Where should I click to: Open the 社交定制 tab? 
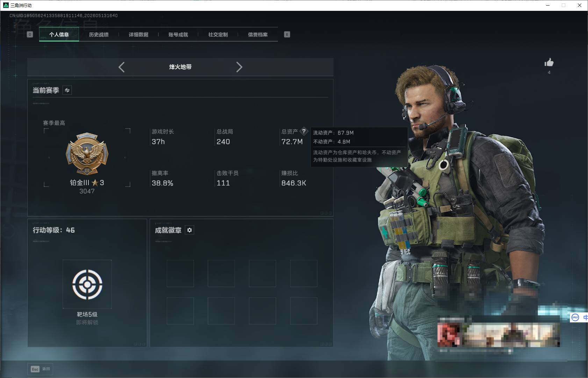coord(218,35)
